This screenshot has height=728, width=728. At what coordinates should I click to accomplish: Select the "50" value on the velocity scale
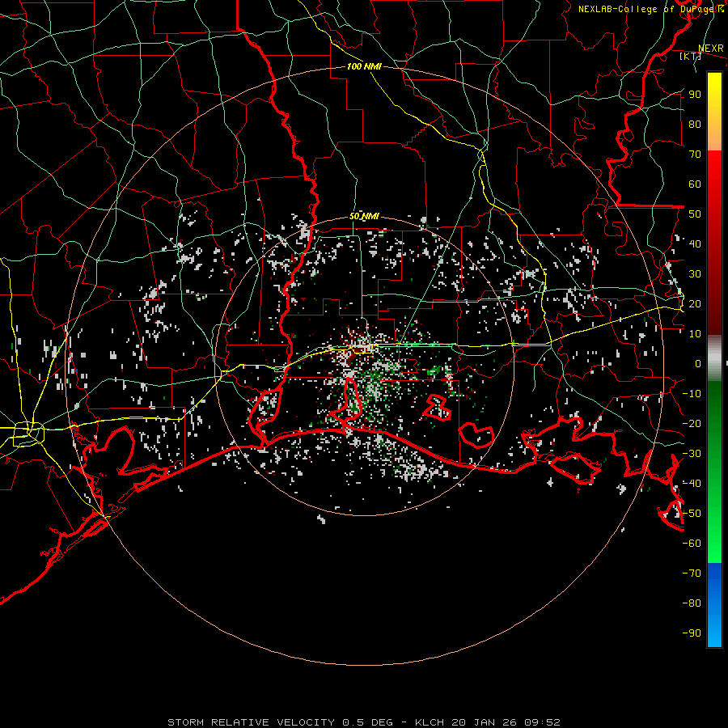point(695,214)
